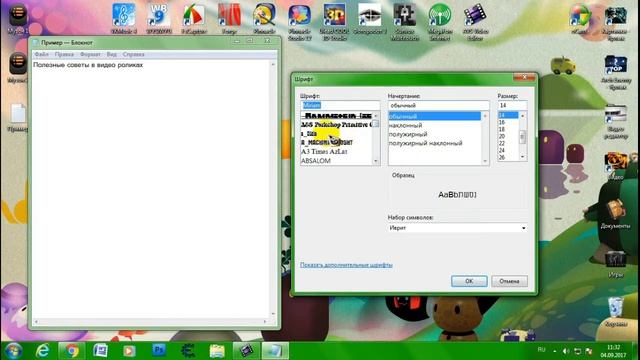Select the Пример text file desktop icon
This screenshot has height=360, width=640.
(18, 118)
